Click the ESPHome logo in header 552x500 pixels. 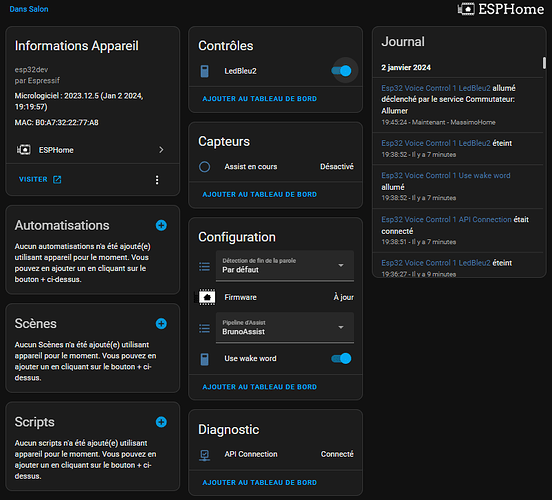501,9
